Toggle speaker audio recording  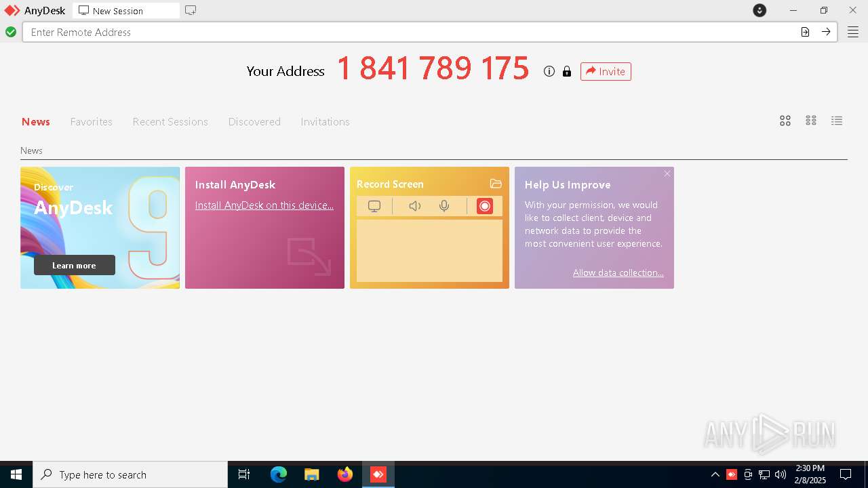(x=415, y=206)
